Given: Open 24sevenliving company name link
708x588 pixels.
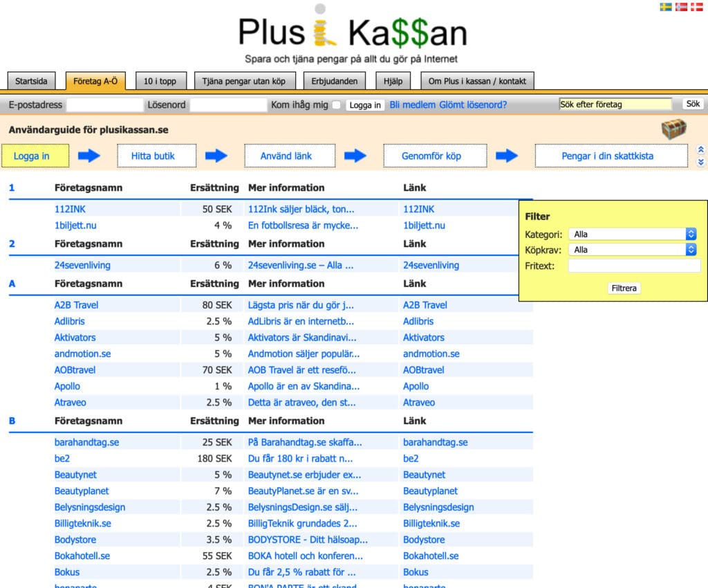Looking at the screenshot, I should 82,265.
